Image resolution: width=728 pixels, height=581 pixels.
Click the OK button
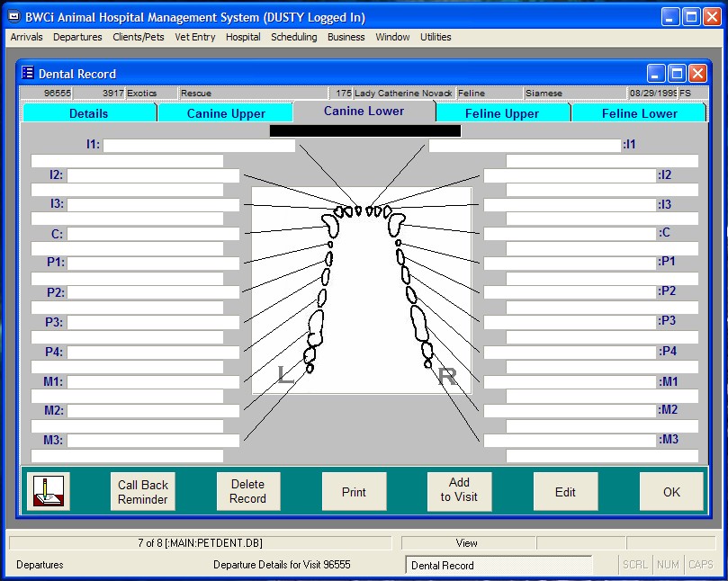point(671,491)
